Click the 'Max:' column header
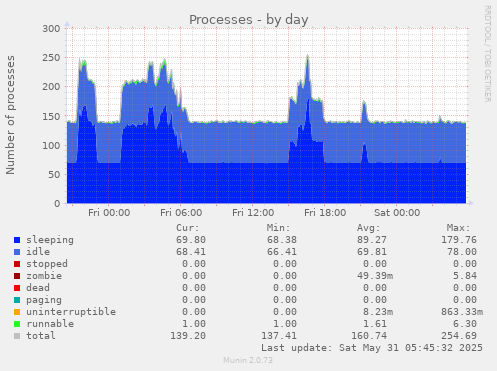 pos(459,228)
